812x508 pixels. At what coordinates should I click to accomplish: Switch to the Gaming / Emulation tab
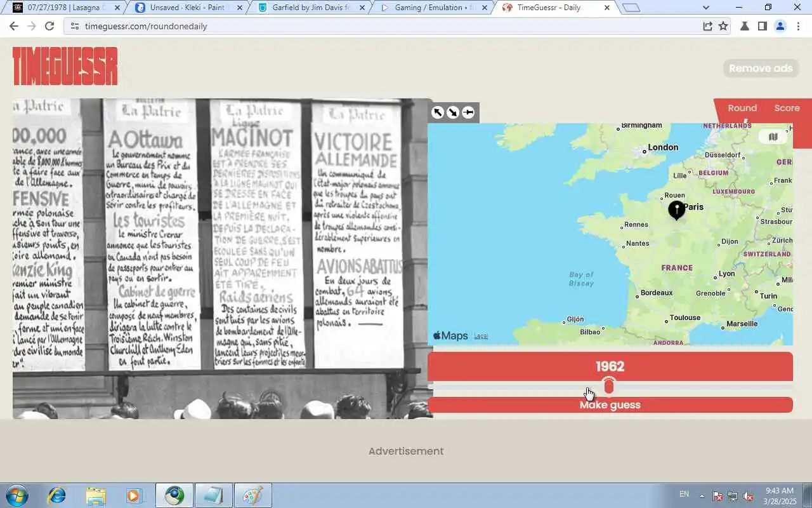(433, 8)
